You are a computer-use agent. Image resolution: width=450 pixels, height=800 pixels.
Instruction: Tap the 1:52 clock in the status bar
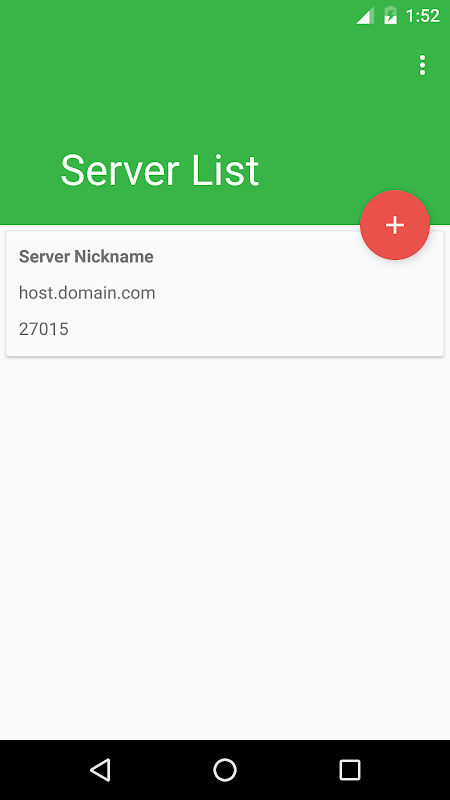422,16
